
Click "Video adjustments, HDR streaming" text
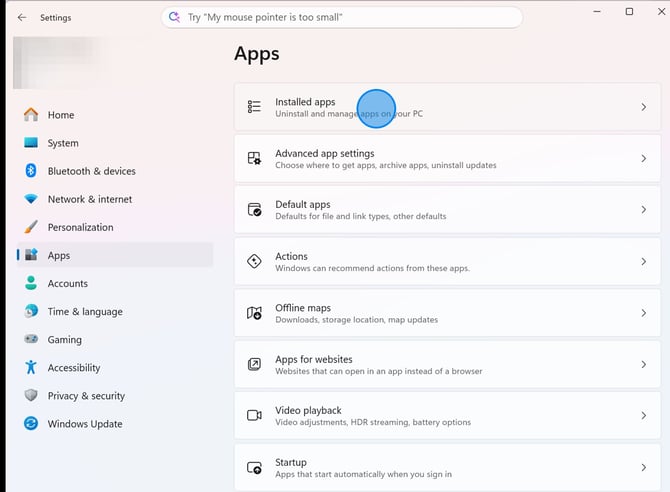point(373,422)
